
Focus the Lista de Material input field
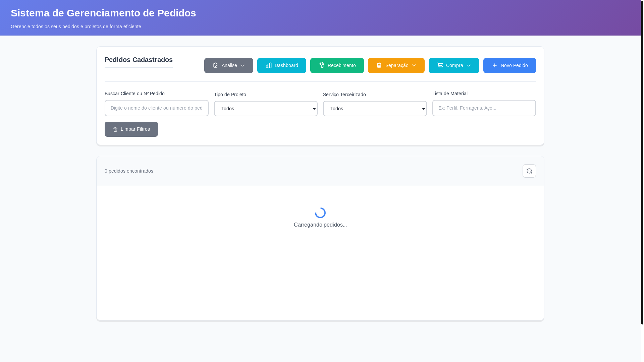[484, 108]
